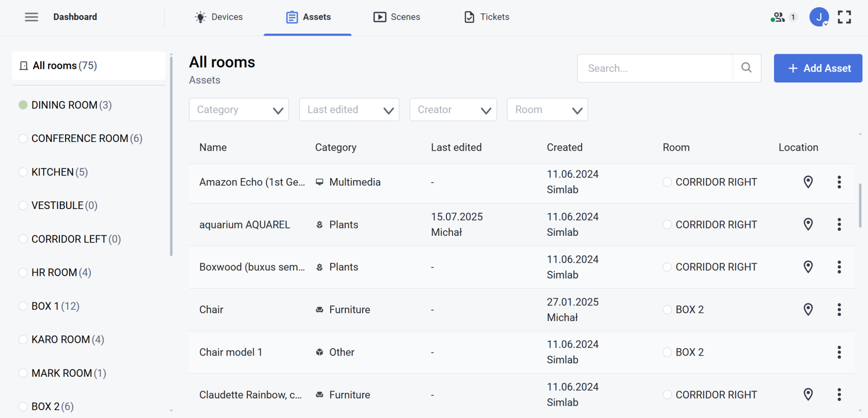Viewport: 868px width, 418px height.
Task: Switch to the Tickets tab
Action: 487,17
